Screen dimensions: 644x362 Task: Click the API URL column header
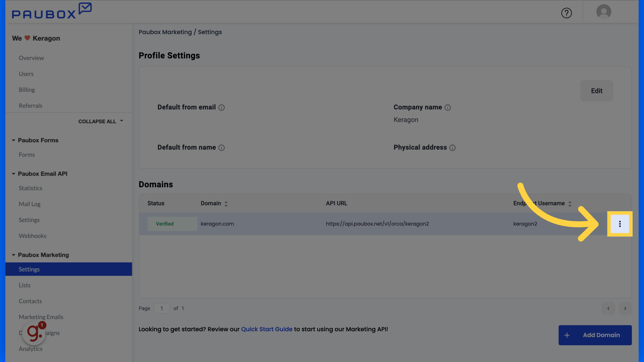click(336, 203)
